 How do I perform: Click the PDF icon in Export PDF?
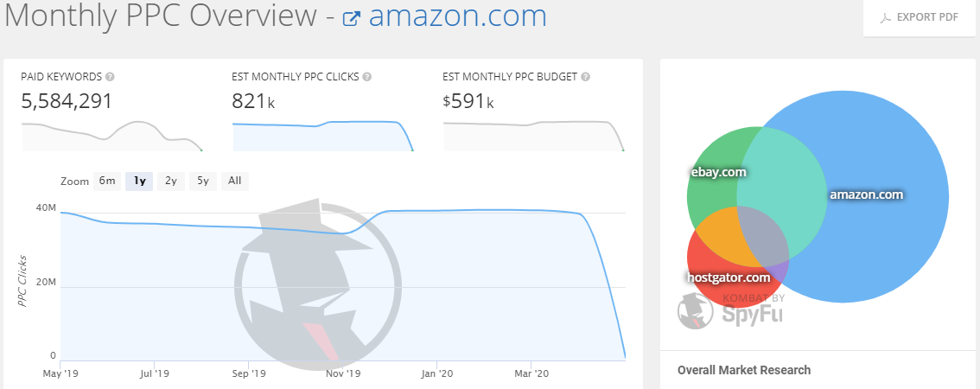885,17
